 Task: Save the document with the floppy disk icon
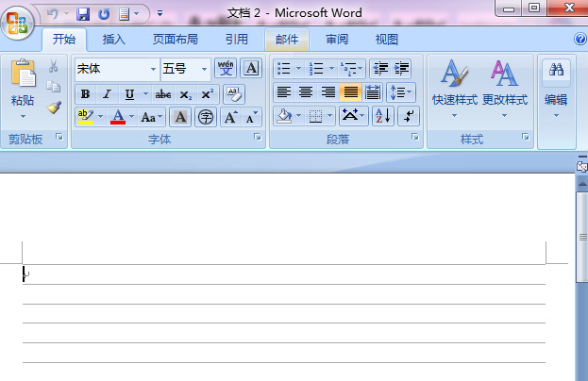click(x=83, y=14)
